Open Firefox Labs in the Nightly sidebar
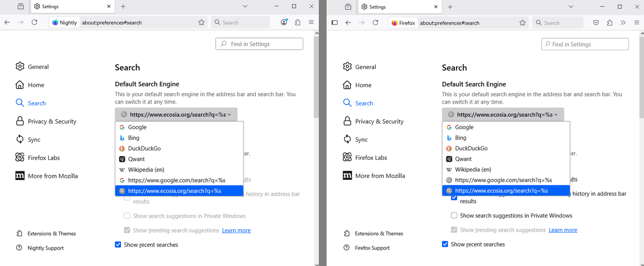 (37, 158)
